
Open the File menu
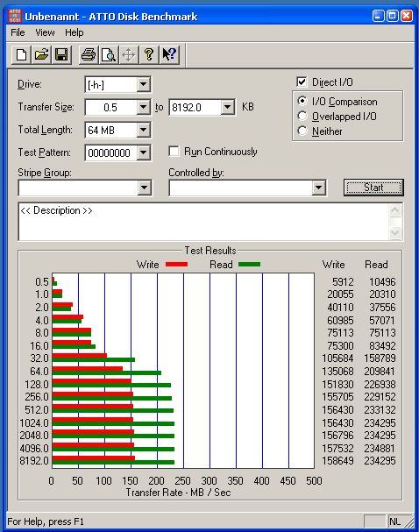[18, 32]
